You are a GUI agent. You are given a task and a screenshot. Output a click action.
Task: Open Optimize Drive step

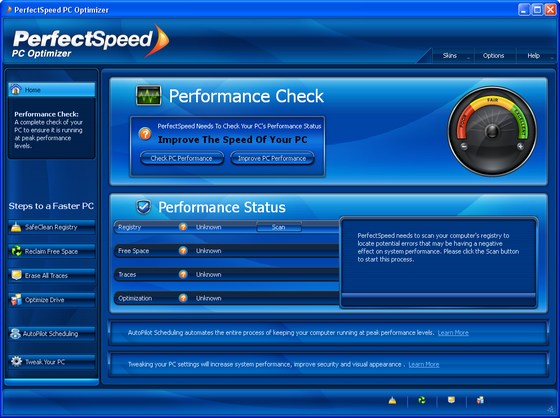coord(52,300)
